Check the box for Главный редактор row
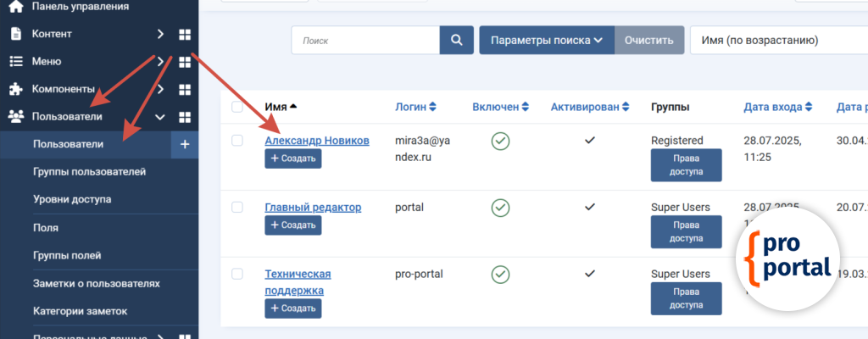868x339 pixels. tap(237, 207)
